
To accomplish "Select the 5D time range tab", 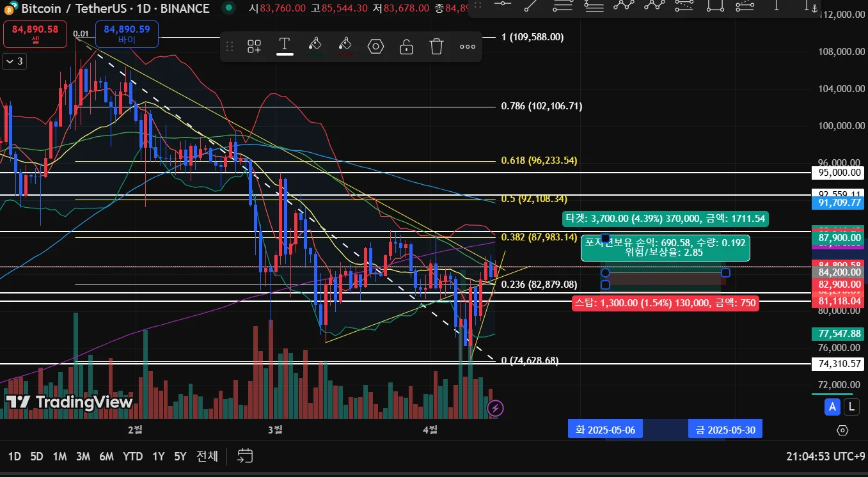I will 37,457.
